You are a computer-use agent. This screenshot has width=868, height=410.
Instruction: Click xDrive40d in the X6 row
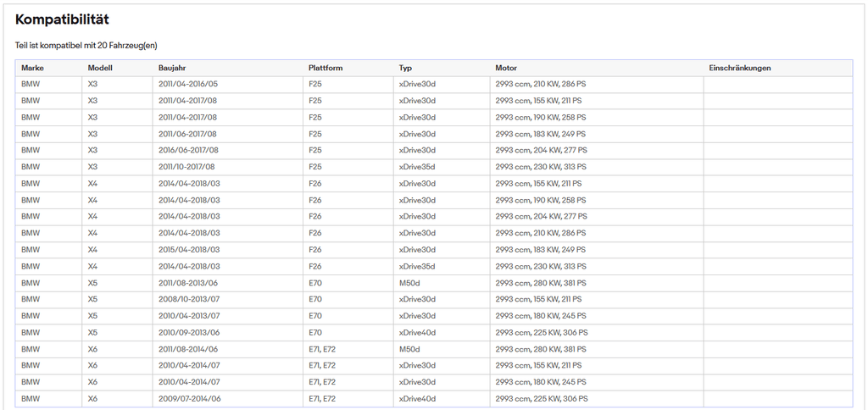(x=417, y=398)
